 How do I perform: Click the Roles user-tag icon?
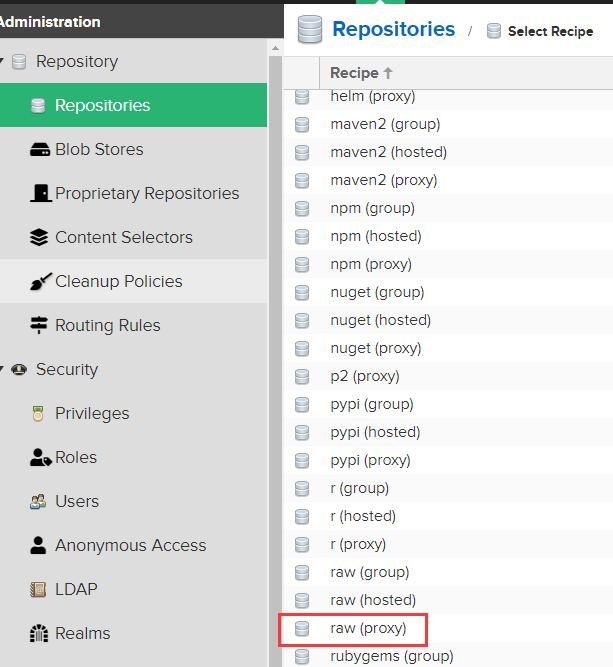click(40, 457)
